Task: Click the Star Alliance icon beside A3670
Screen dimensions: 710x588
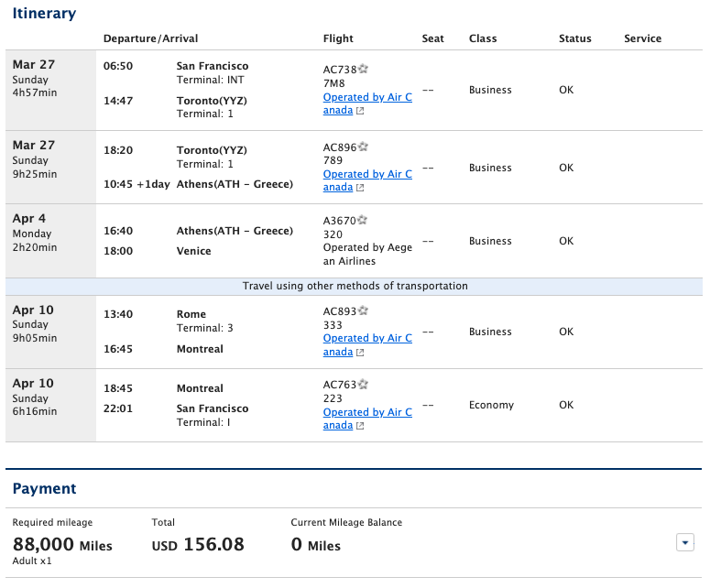Action: click(x=363, y=220)
